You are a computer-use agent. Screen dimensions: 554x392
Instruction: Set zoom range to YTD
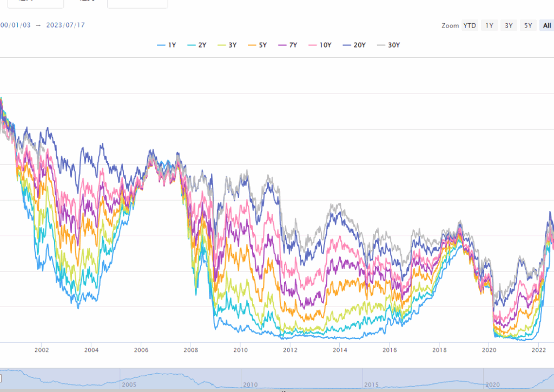[x=469, y=25]
